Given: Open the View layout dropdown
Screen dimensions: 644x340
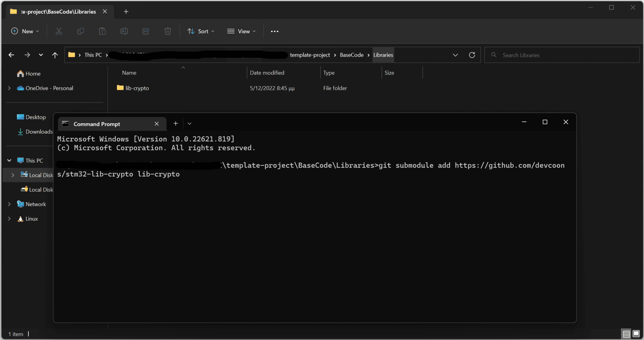Looking at the screenshot, I should (241, 31).
